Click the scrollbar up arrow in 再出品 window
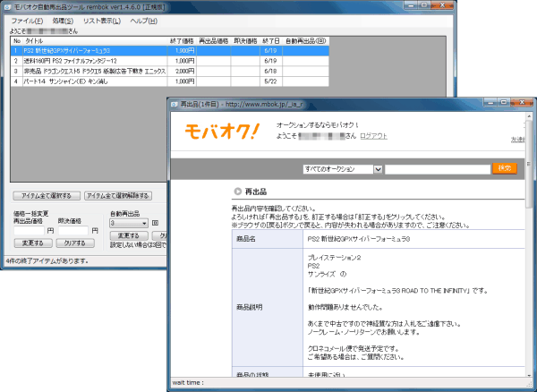537x392 pixels. click(529, 116)
